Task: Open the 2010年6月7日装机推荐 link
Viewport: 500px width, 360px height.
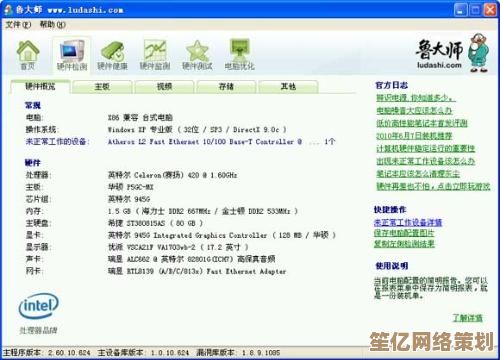Action: point(414,136)
